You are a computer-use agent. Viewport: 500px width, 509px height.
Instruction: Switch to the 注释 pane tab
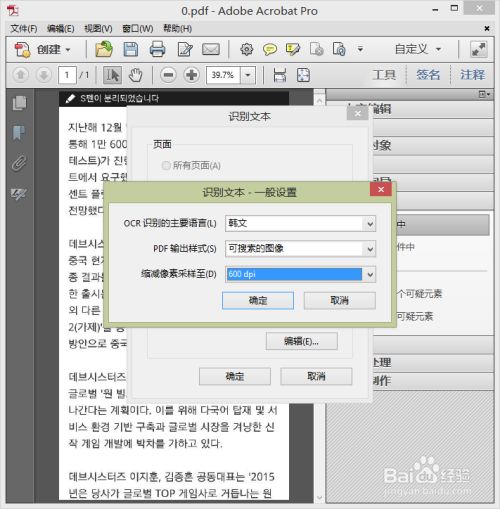(472, 75)
